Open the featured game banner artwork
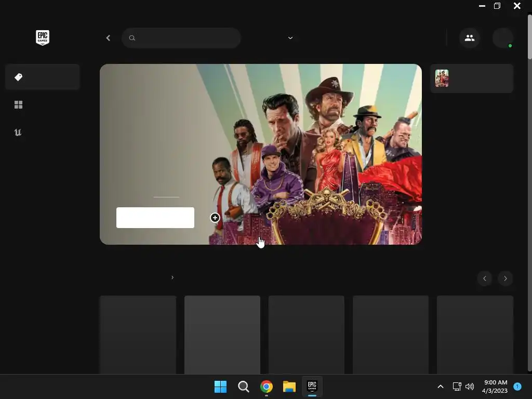 261,154
